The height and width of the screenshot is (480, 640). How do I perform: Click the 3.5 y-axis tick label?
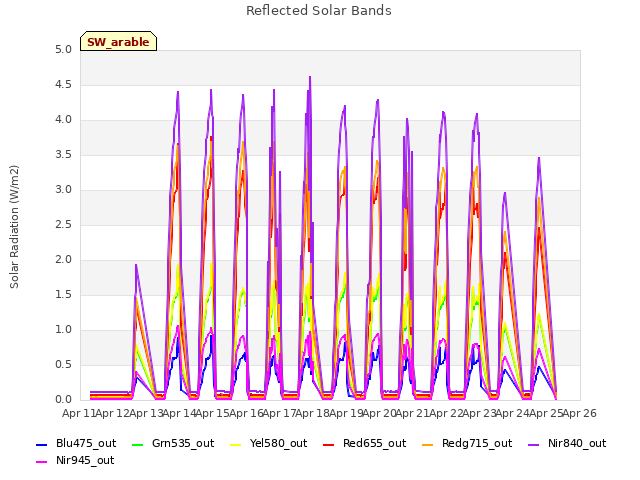pos(63,155)
